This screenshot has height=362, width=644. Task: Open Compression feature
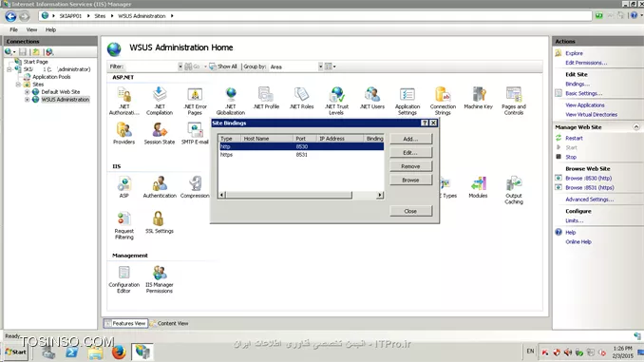point(195,187)
